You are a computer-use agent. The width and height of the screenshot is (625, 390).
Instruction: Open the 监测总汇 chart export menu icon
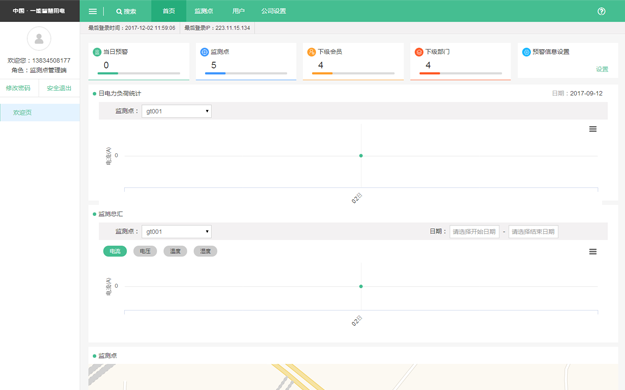[593, 252]
